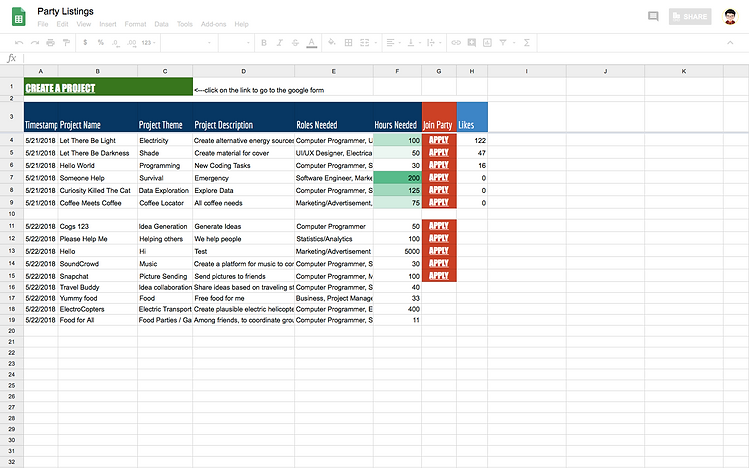Select the cell containing ElectroCopters
Image resolution: width=749 pixels, height=468 pixels.
(97, 309)
